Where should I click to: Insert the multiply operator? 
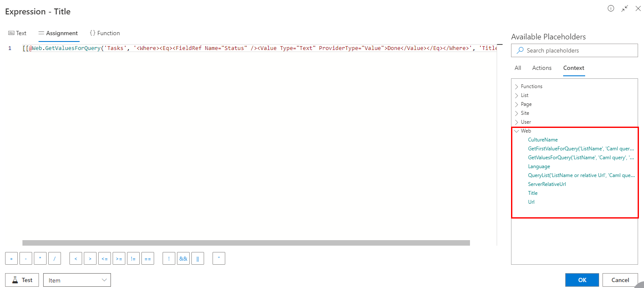pyautogui.click(x=40, y=258)
